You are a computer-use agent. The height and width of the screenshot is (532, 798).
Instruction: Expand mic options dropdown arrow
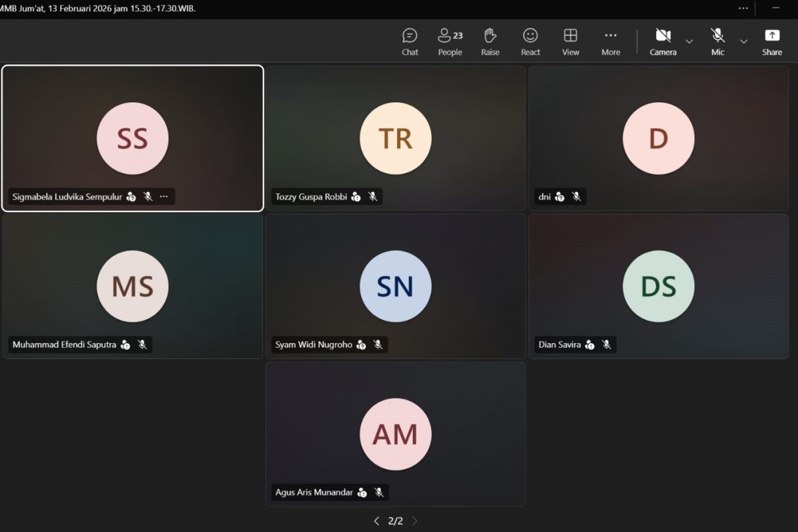pyautogui.click(x=743, y=42)
